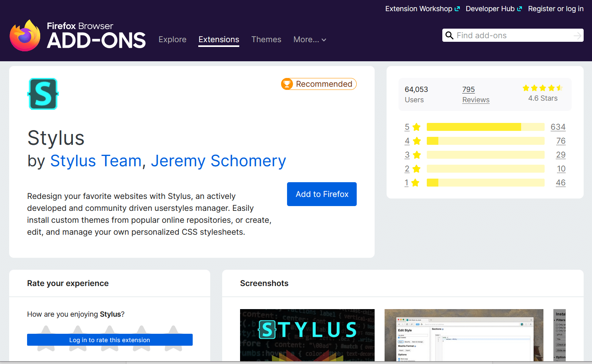
Task: Click the 4.6 stars rating icons
Action: pyautogui.click(x=542, y=88)
